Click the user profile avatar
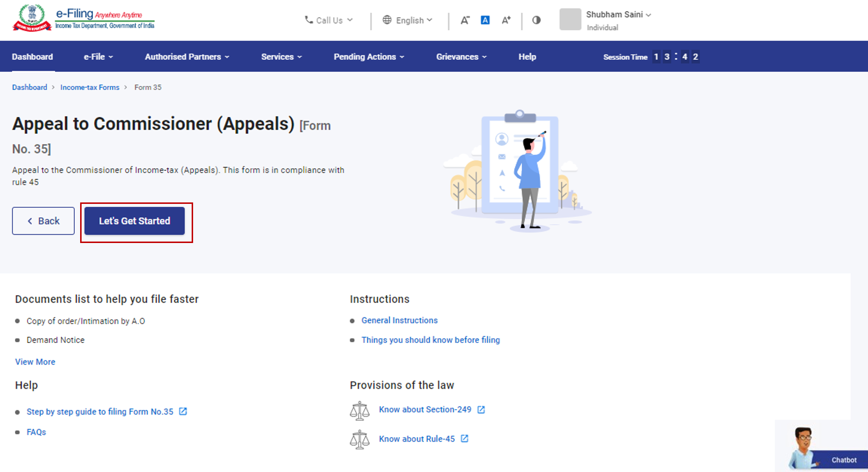This screenshot has width=868, height=472. [x=570, y=20]
